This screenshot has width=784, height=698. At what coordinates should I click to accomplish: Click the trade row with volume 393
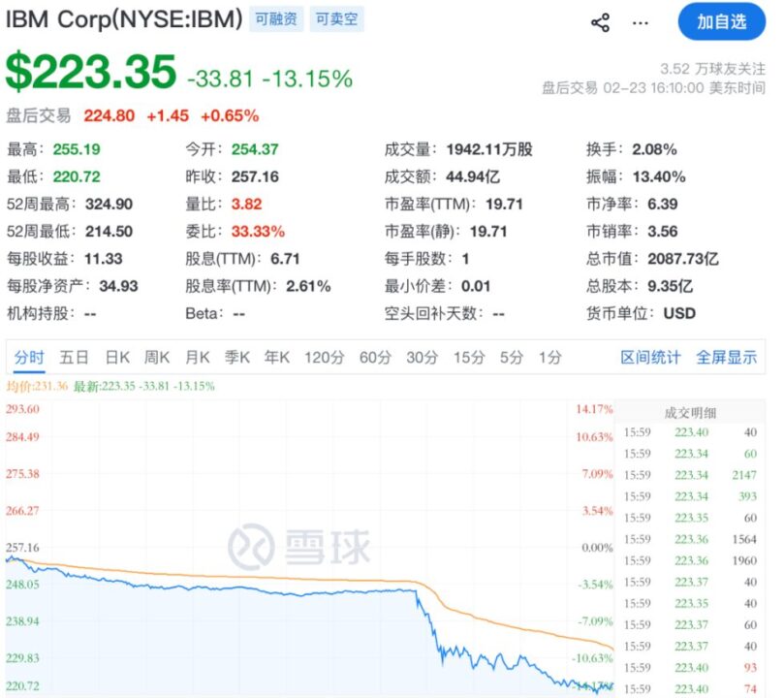pos(690,496)
